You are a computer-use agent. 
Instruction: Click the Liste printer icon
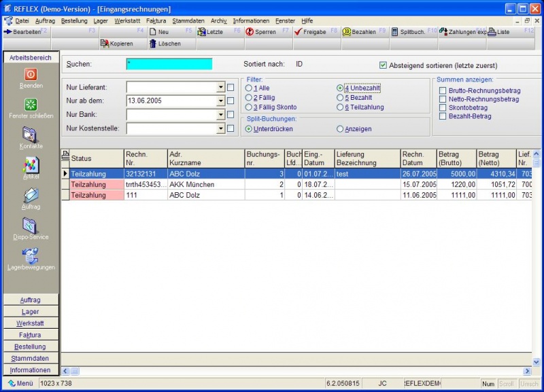click(492, 32)
